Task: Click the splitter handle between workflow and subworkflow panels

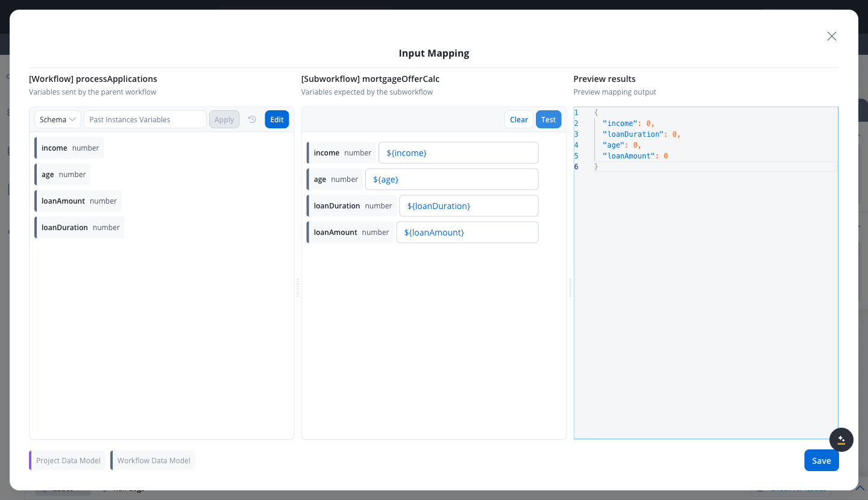Action: 298,288
